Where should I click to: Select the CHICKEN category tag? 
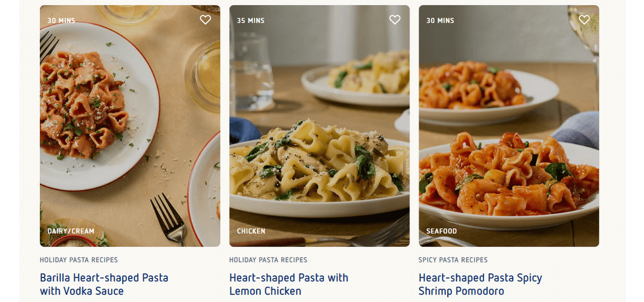(x=251, y=231)
